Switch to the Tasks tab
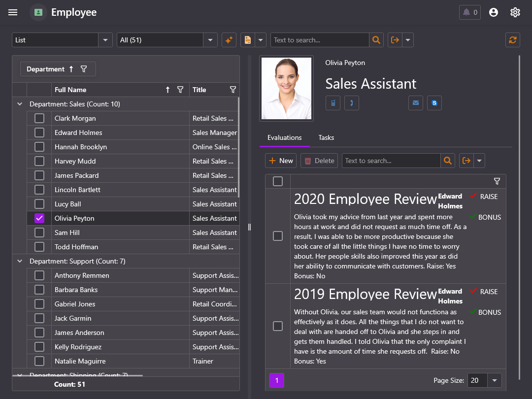The height and width of the screenshot is (399, 532). point(326,137)
